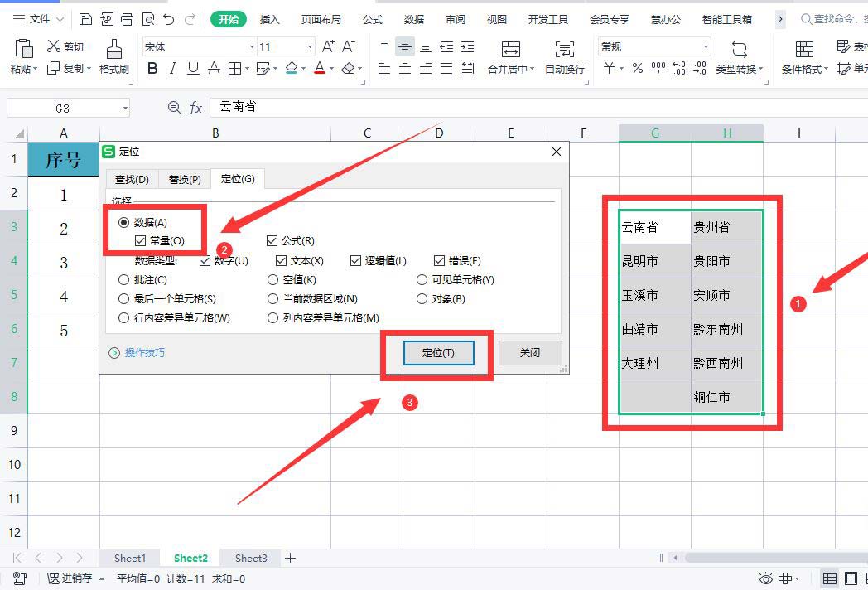Toggle the 逻辑值(L) checkbox

[x=355, y=260]
